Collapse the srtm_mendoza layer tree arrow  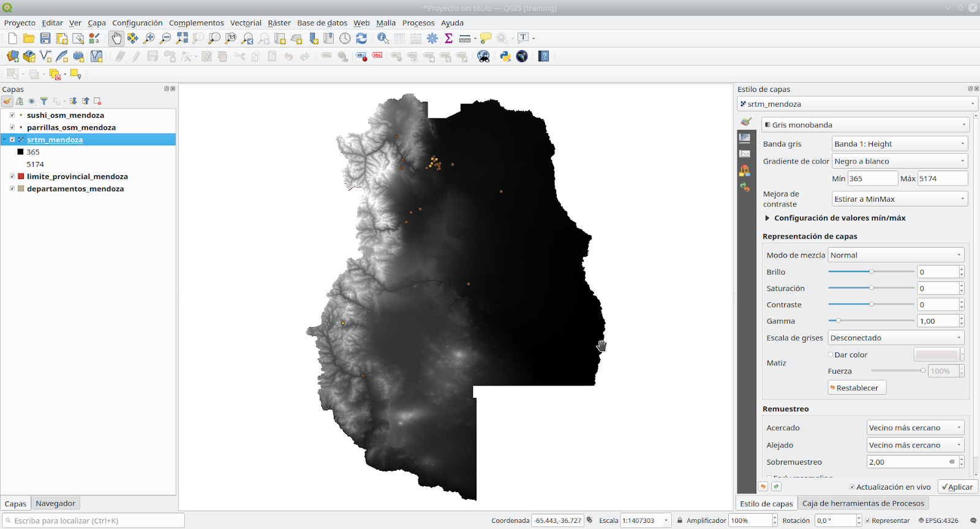pyautogui.click(x=4, y=140)
